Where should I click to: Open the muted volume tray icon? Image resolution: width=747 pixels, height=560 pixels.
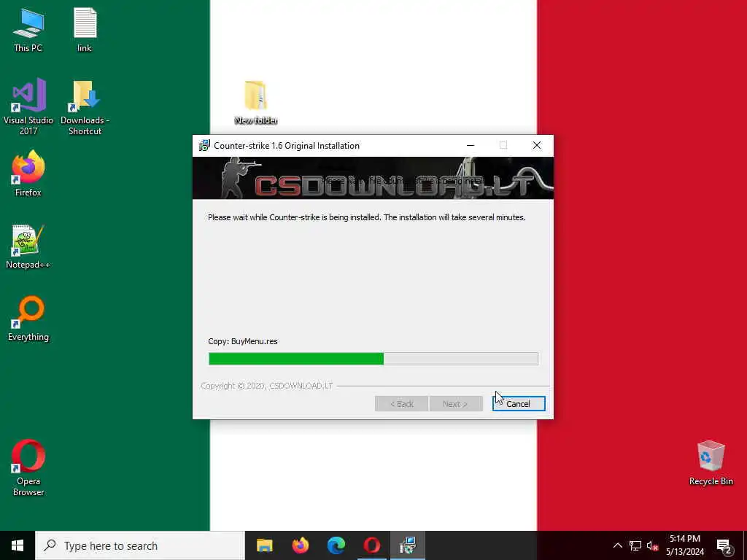tap(652, 545)
